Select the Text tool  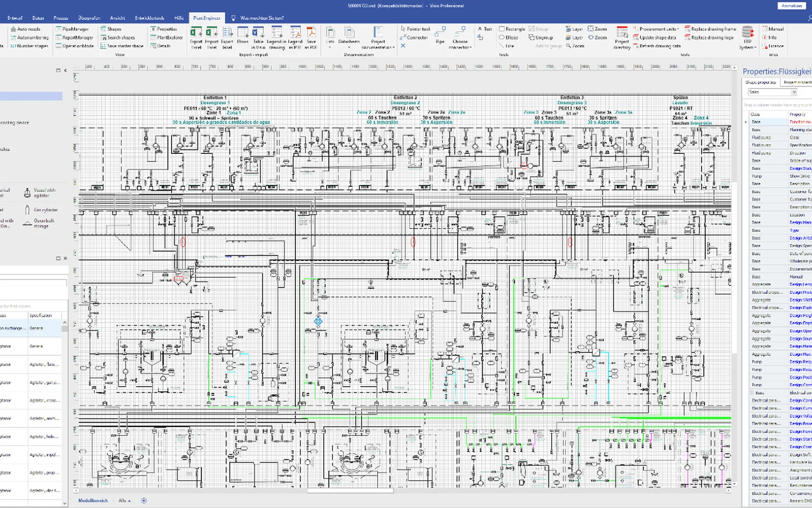pos(485,29)
